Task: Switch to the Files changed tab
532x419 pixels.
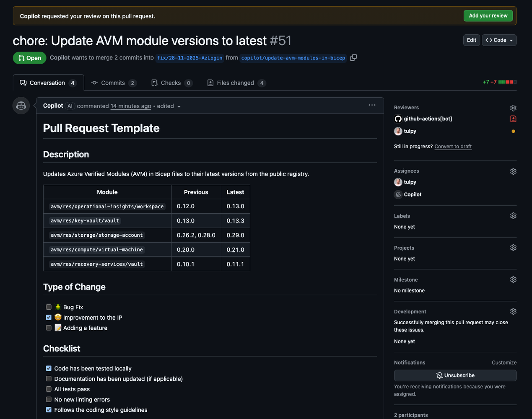Action: point(236,83)
